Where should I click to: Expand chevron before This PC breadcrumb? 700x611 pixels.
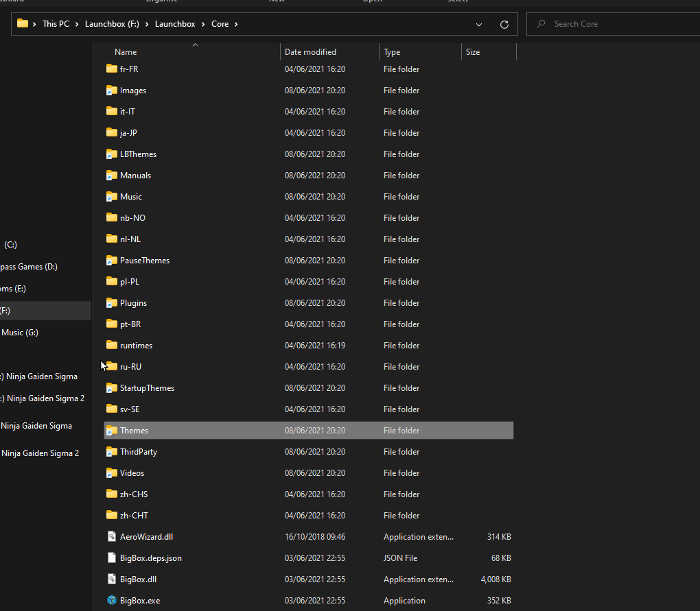34,24
